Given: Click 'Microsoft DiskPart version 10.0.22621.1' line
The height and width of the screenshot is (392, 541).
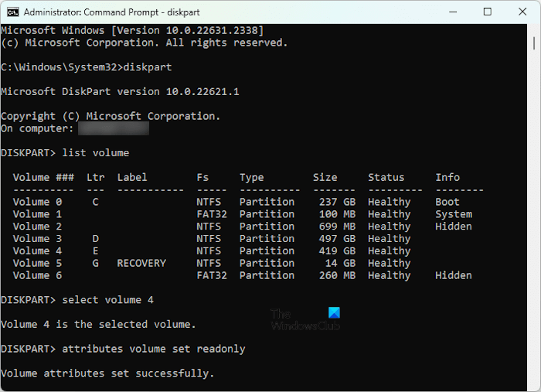Looking at the screenshot, I should pos(120,92).
